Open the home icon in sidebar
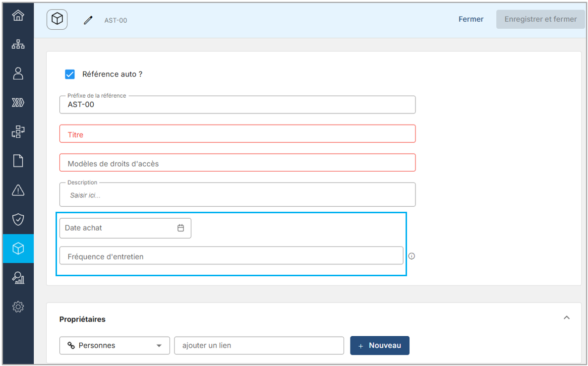Image resolution: width=588 pixels, height=366 pixels. (x=18, y=15)
